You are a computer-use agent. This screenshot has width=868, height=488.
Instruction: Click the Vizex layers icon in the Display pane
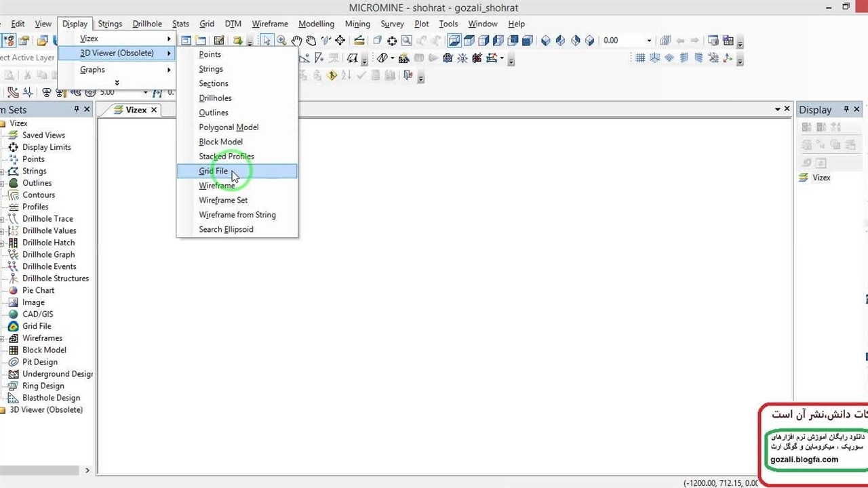(804, 178)
